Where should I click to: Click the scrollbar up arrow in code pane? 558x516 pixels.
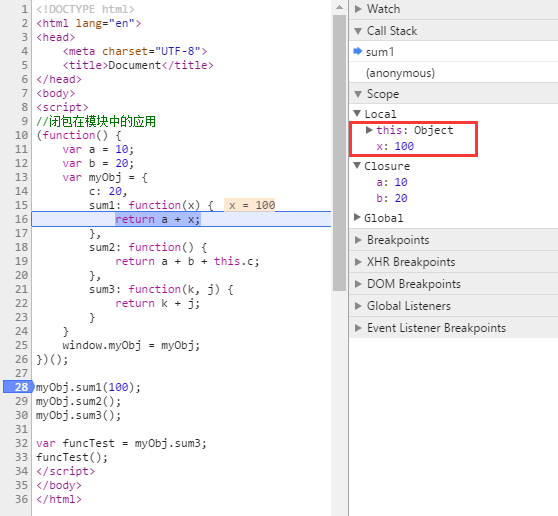pos(339,7)
